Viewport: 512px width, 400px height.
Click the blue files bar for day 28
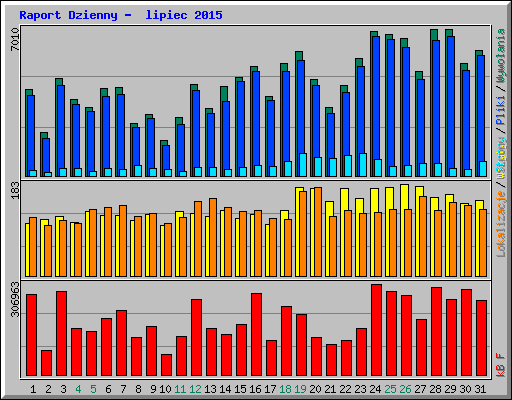coord(436,108)
